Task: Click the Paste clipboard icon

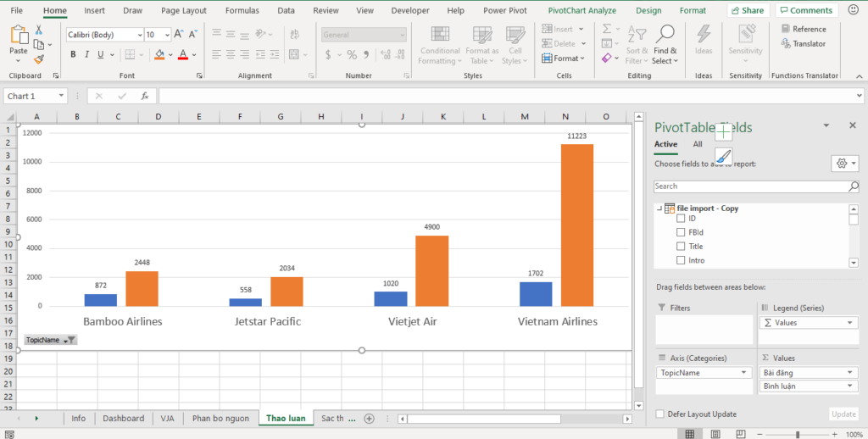Action: [x=19, y=35]
